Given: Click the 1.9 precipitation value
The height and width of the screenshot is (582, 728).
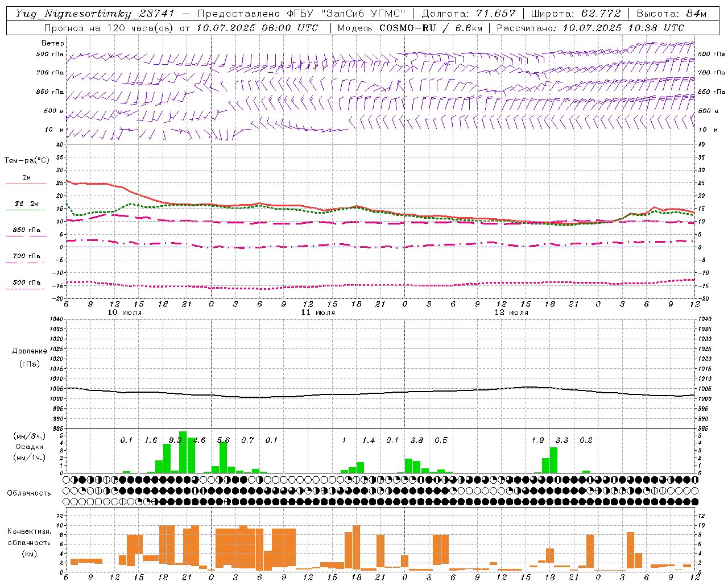Looking at the screenshot, I should click(x=537, y=440).
